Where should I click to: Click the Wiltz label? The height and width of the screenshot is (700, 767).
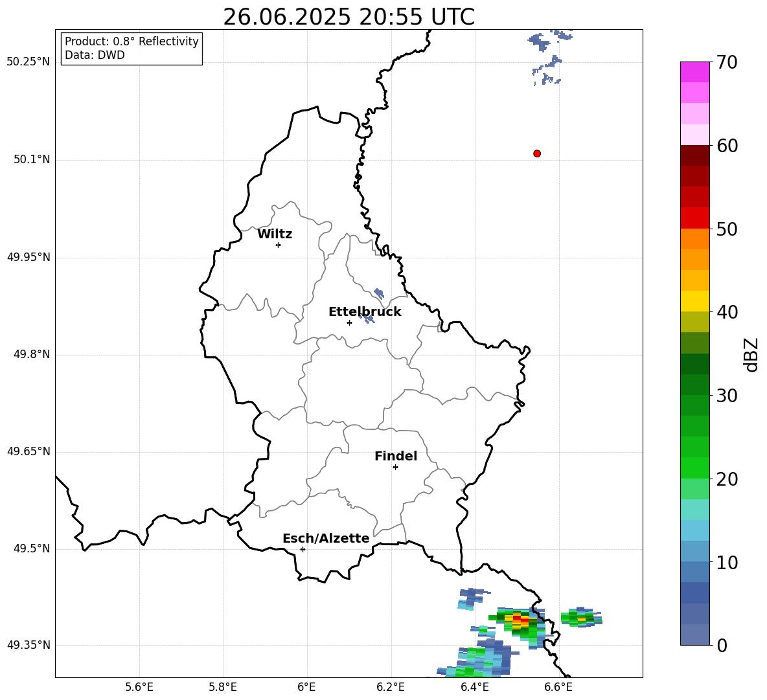(275, 234)
